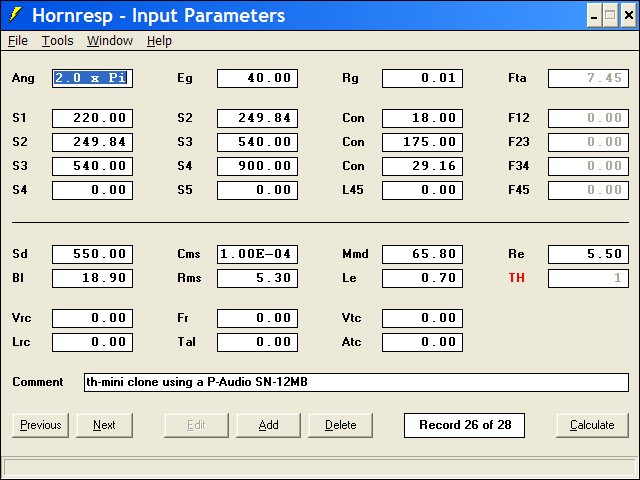Click the Rms field showing 5.30

click(x=258, y=278)
